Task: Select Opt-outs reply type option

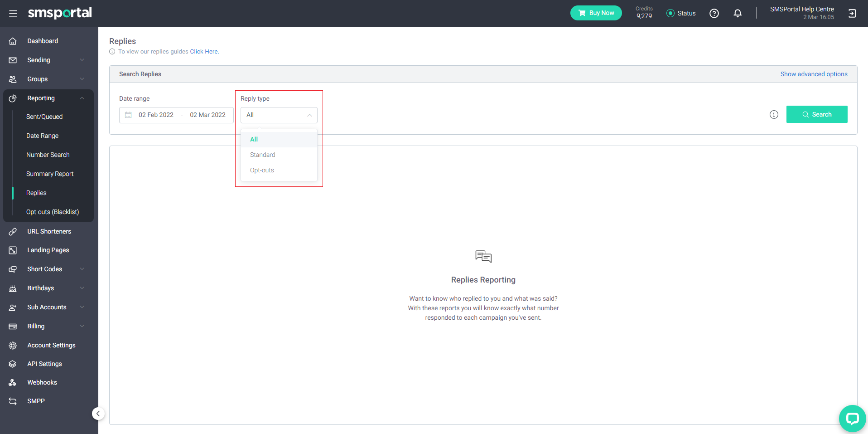Action: pos(279,170)
